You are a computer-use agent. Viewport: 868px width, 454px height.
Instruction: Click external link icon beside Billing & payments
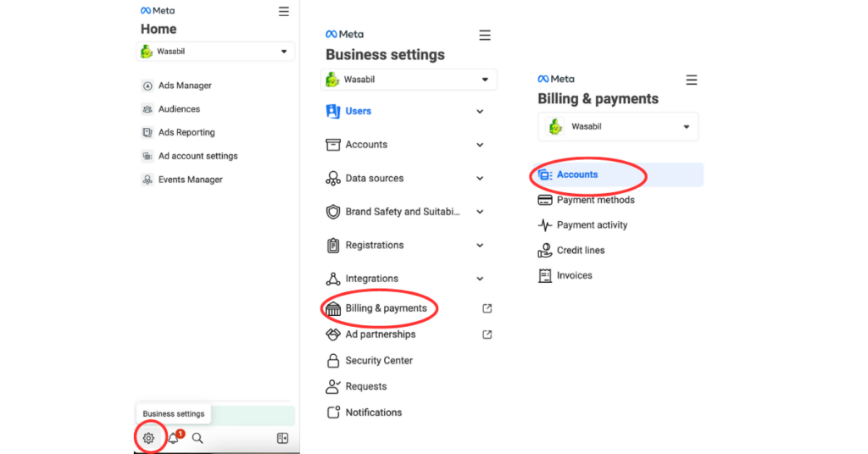coord(487,308)
